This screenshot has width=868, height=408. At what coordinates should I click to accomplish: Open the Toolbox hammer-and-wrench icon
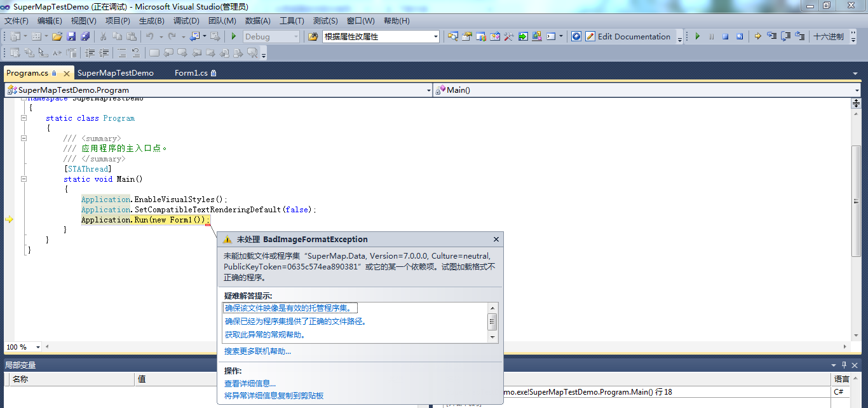[x=508, y=37]
